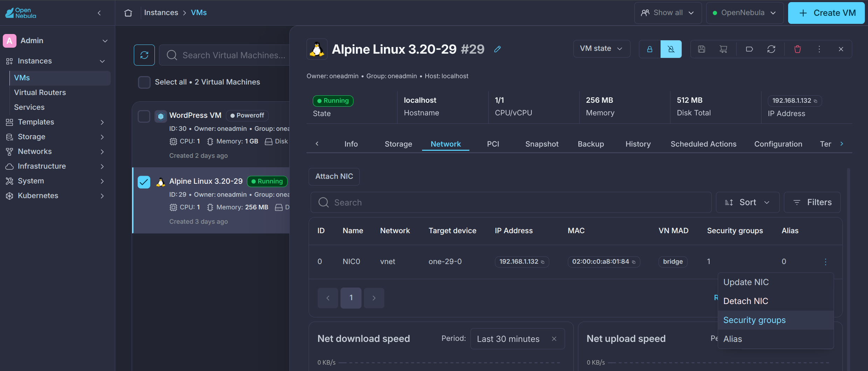Open NIC0 row actions menu dots
868x371 pixels.
coord(826,262)
